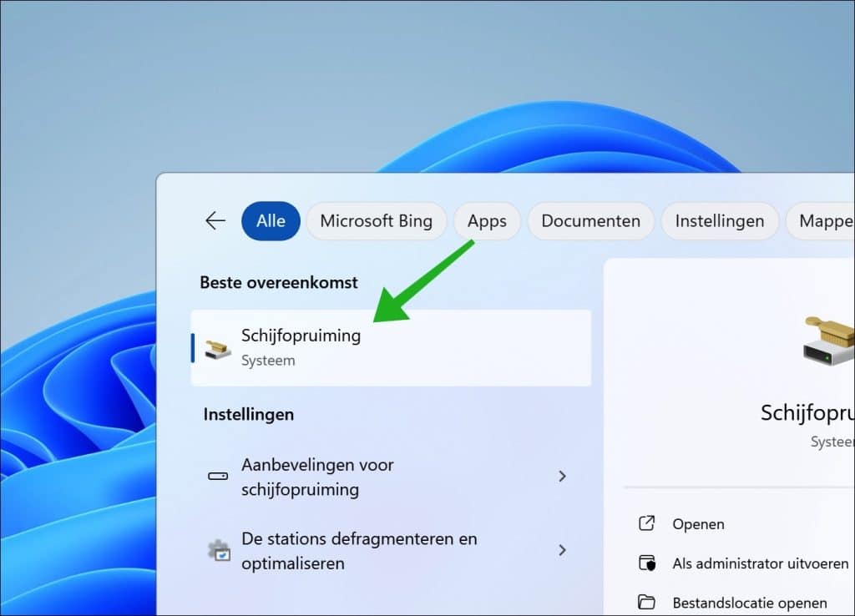Click the drive icon beside Aanbevelingen voor schijfopruiming
Screen dimensions: 855x616
[x=217, y=477]
